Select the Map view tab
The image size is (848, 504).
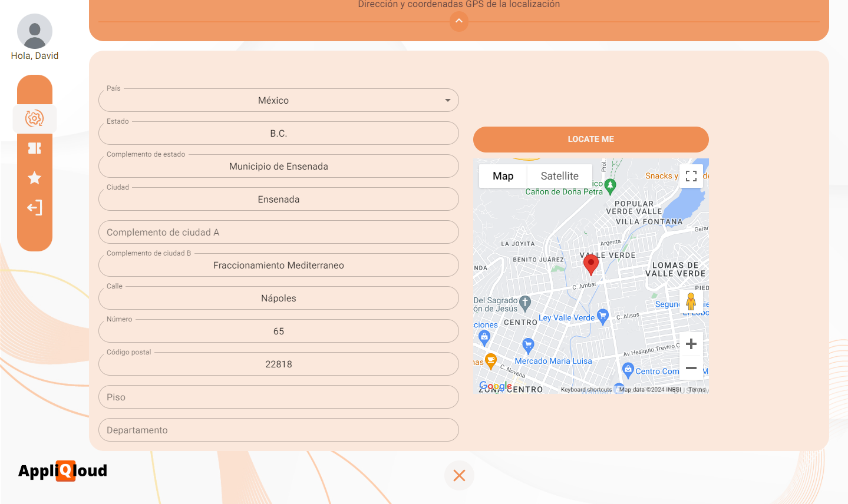(503, 176)
